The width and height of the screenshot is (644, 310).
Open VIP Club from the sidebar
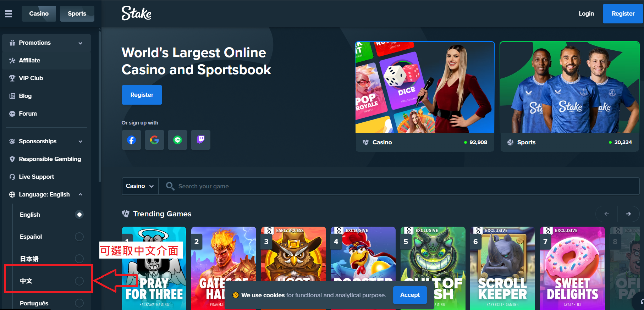(46, 78)
